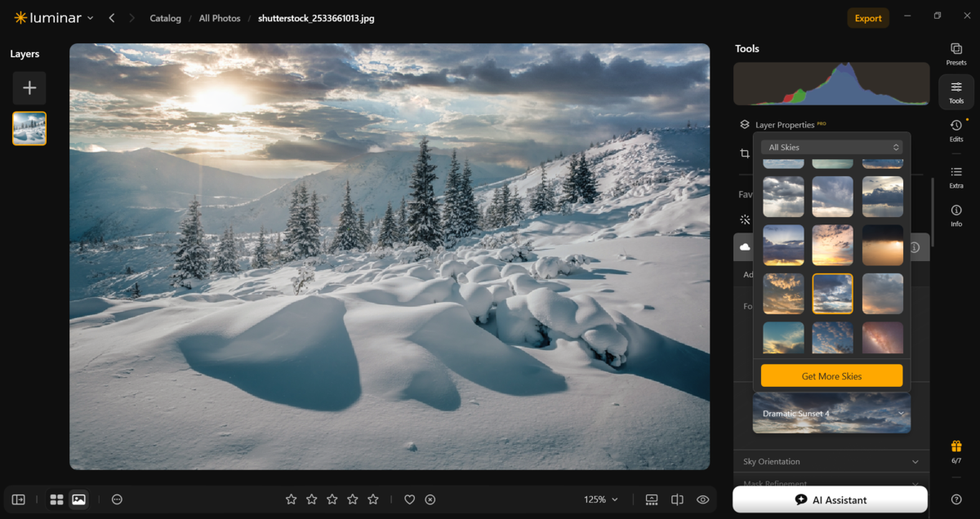
Task: Go back with the left arrow
Action: [x=112, y=18]
